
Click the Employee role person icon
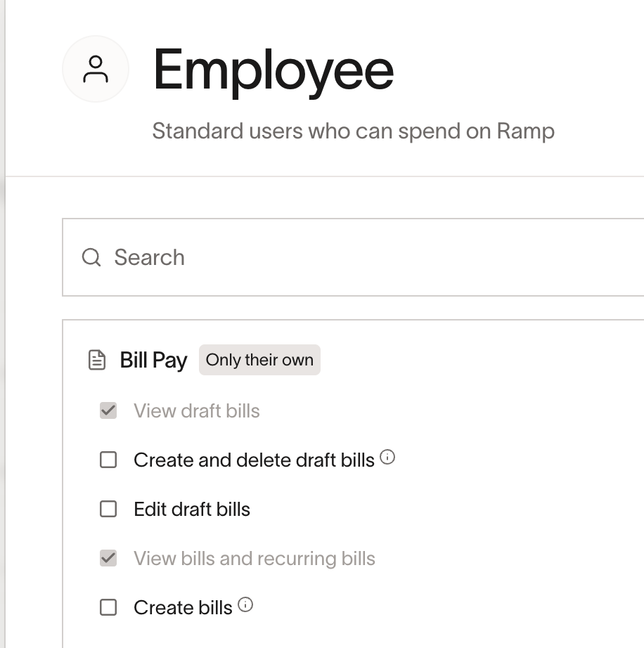(96, 69)
